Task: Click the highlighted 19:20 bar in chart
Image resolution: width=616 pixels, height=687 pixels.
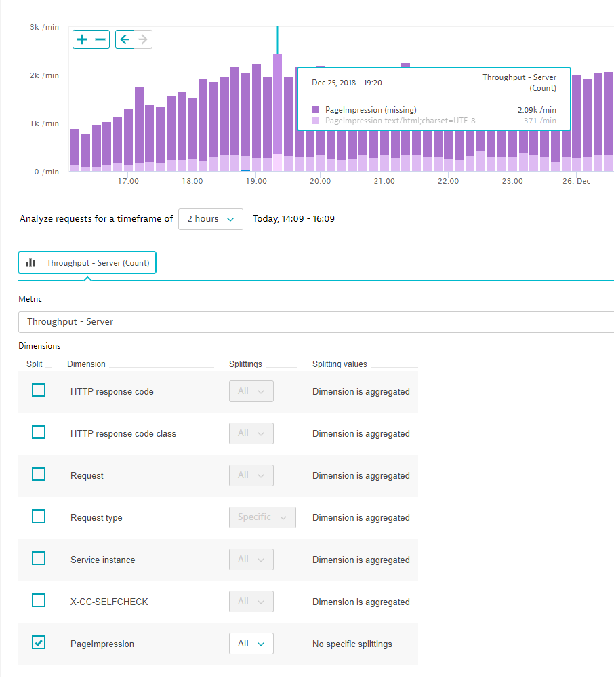Action: point(277,109)
